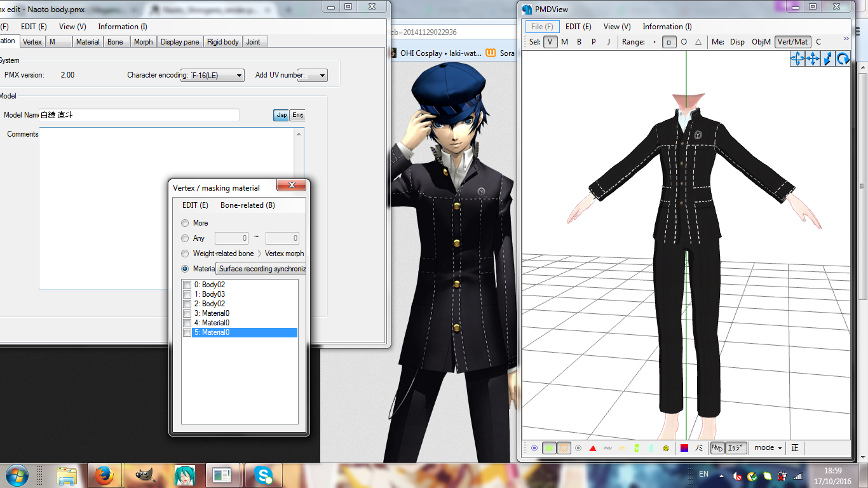Click the rotate-view icon in PMDView corner
This screenshot has width=868, height=488.
point(797,58)
